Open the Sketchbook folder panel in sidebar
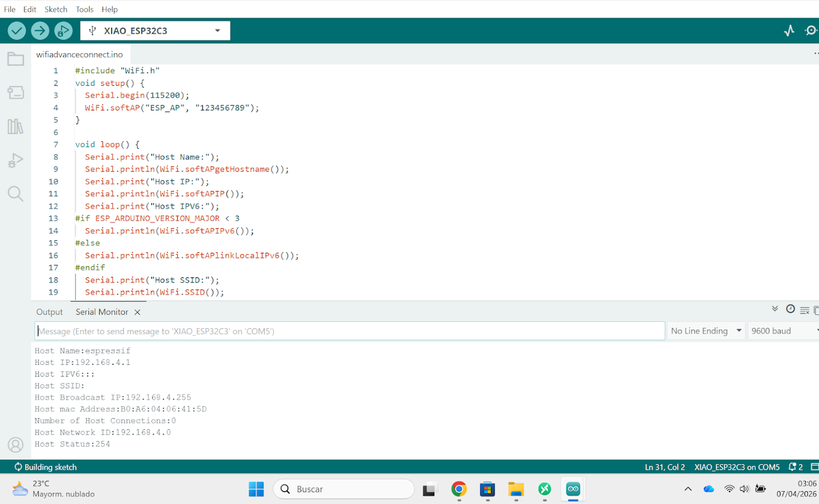 coord(15,59)
